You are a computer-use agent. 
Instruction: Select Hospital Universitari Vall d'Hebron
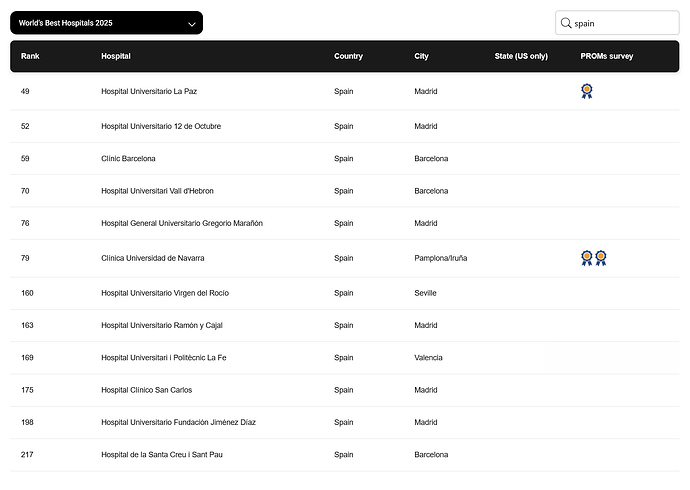click(x=157, y=191)
